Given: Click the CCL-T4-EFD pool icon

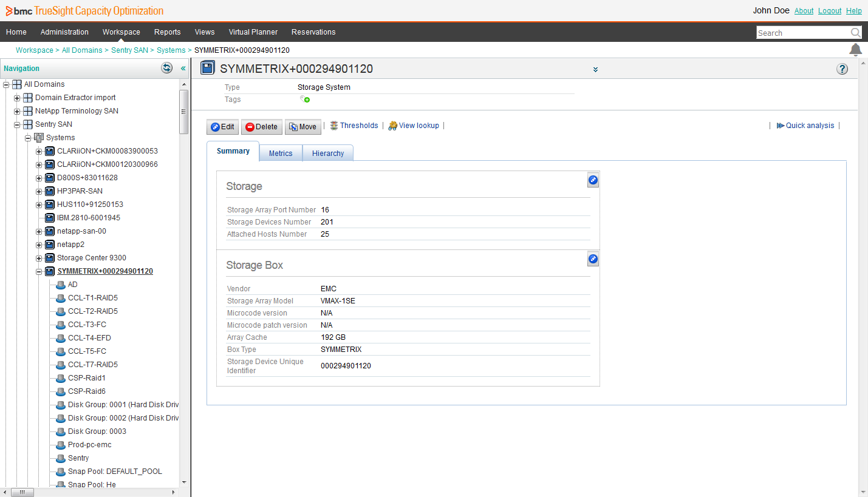Looking at the screenshot, I should [x=61, y=338].
